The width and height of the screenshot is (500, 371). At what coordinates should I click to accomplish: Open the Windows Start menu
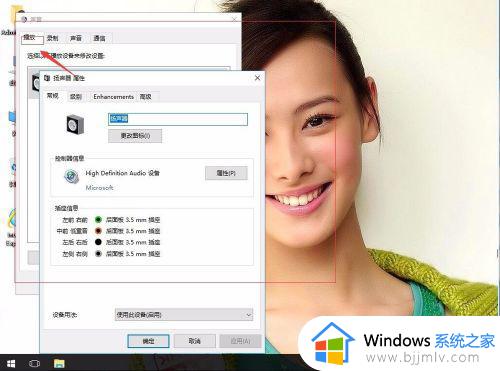pyautogui.click(x=11, y=363)
